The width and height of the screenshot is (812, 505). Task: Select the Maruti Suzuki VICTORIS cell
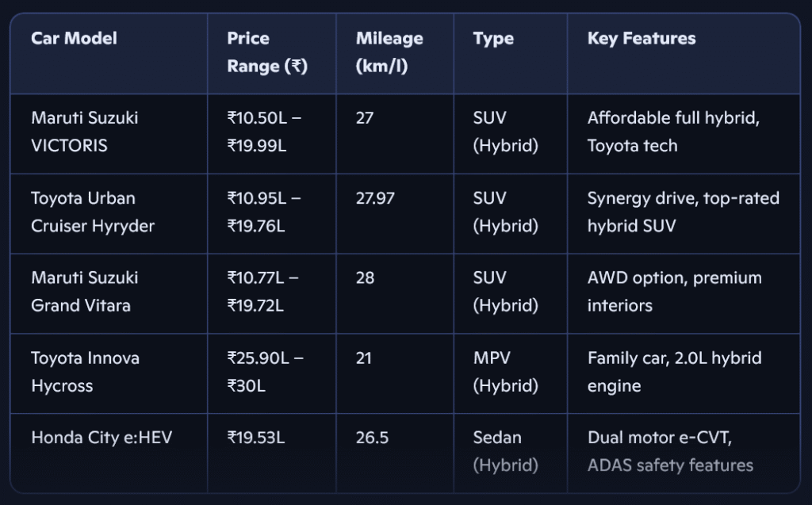[85, 132]
